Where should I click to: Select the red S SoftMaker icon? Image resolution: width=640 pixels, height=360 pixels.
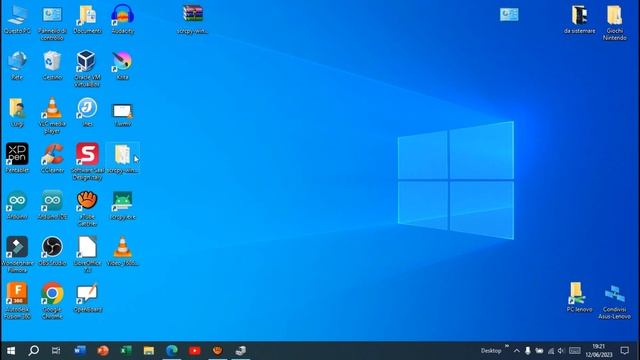coord(87,154)
